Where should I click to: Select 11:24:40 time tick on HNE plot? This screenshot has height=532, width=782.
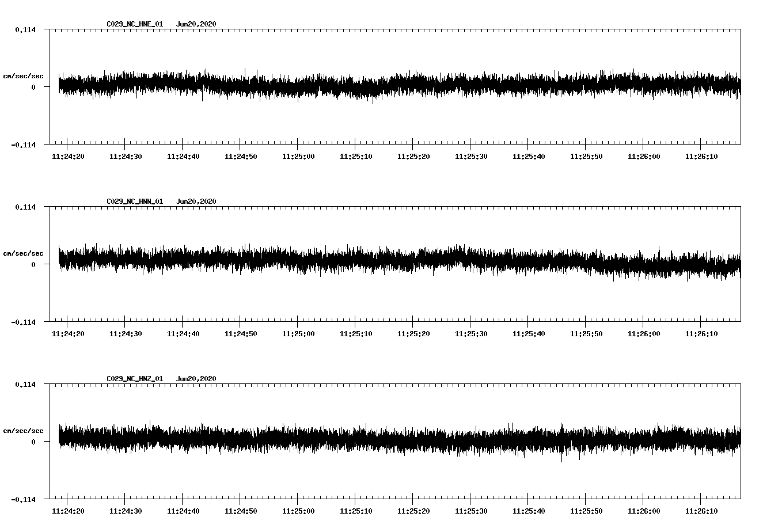(183, 157)
